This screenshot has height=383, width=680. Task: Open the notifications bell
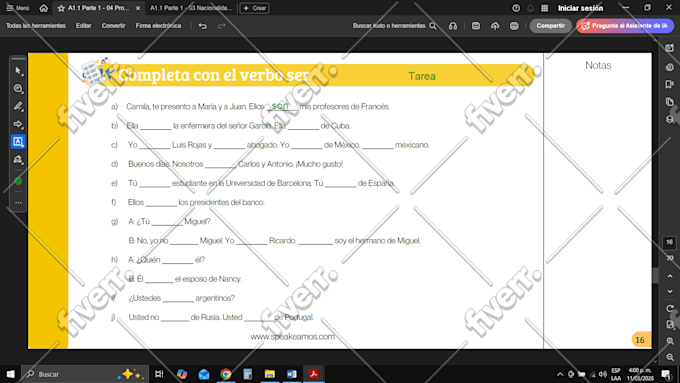click(530, 8)
